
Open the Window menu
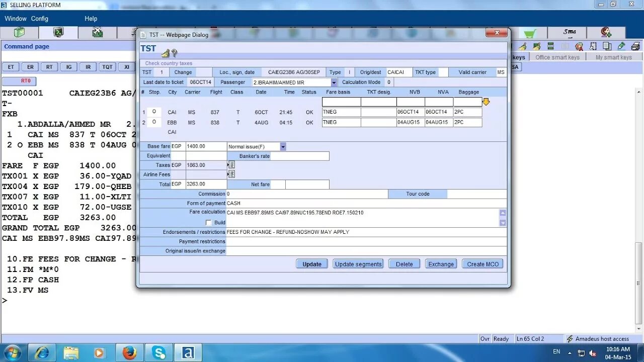(16, 19)
